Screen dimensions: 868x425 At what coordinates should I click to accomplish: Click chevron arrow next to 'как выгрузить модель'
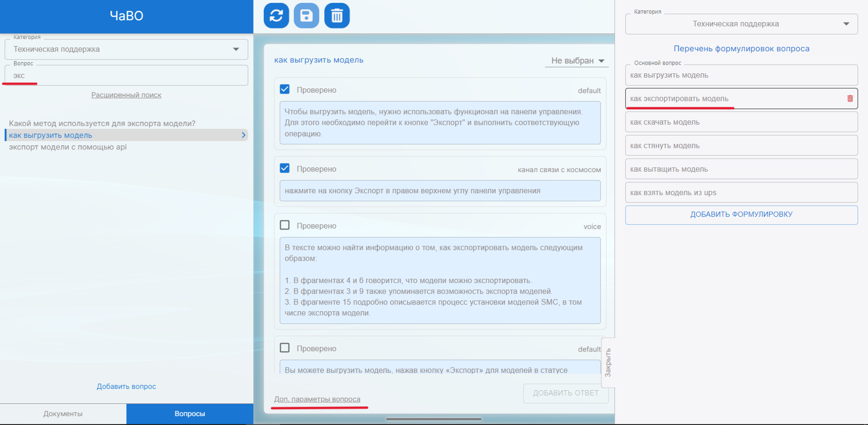click(x=244, y=135)
